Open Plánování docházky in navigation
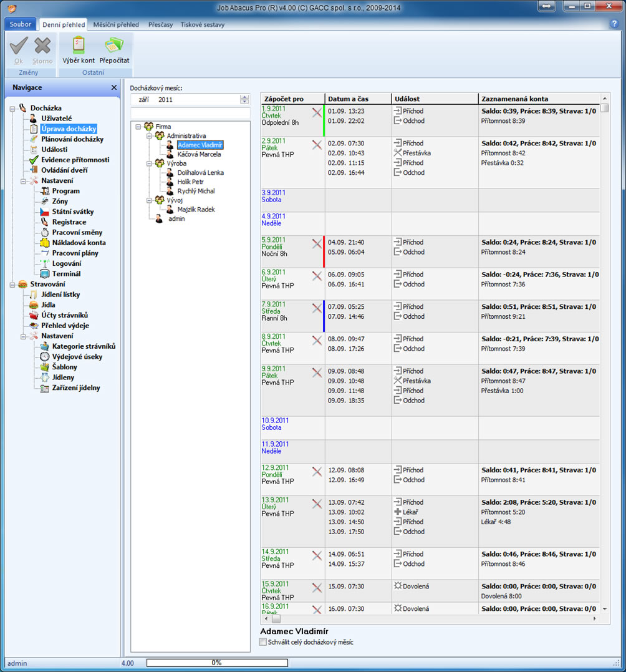The image size is (626, 672). pyautogui.click(x=72, y=139)
